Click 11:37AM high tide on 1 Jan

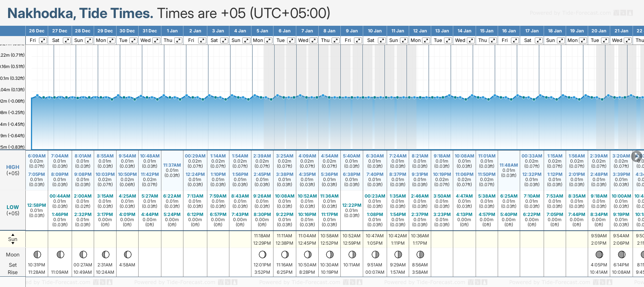click(x=172, y=165)
